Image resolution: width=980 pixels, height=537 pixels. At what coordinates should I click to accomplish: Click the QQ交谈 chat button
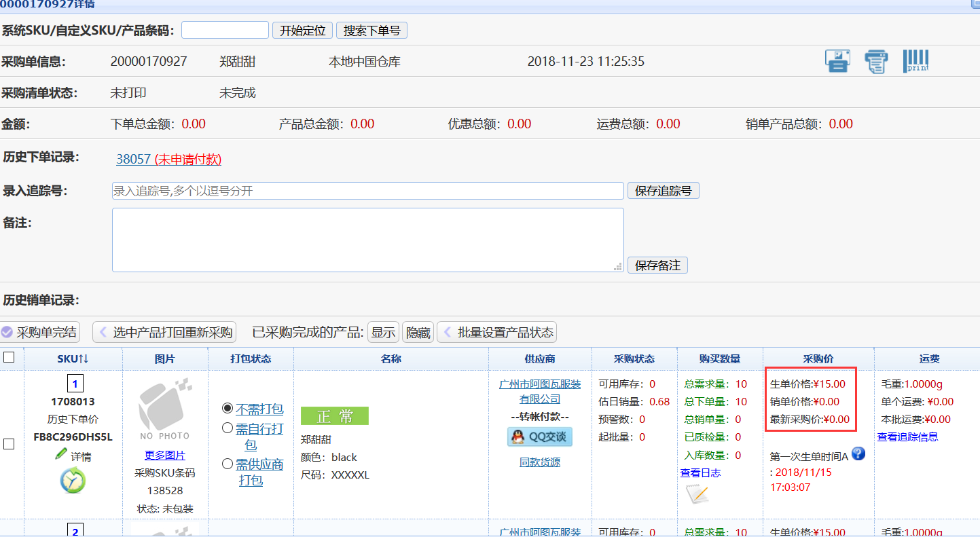click(540, 437)
